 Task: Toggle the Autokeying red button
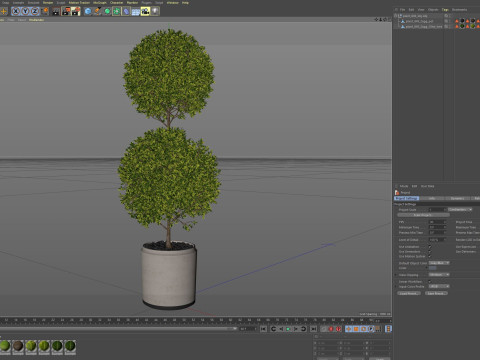(x=338, y=329)
